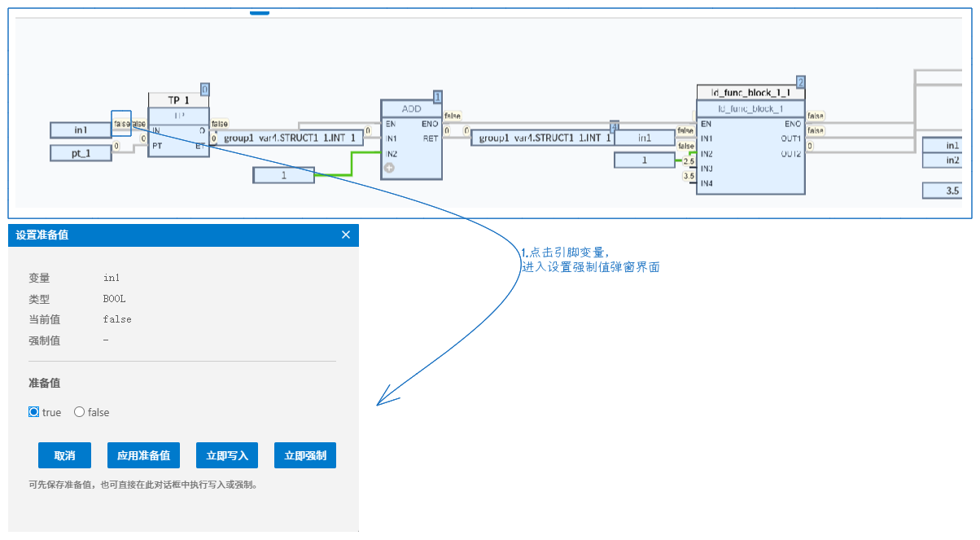Select constant 1 feeding ld_func_block IN2

[x=645, y=160]
